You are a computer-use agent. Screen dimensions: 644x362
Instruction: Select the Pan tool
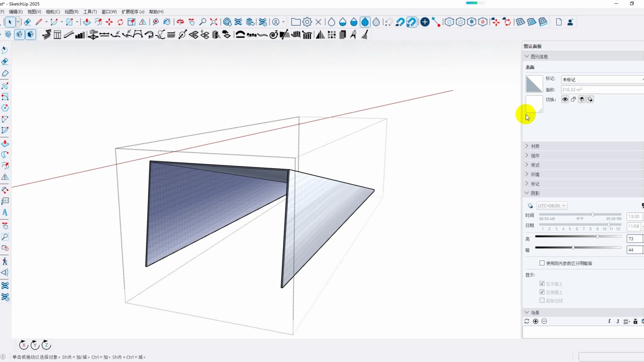[x=192, y=22]
